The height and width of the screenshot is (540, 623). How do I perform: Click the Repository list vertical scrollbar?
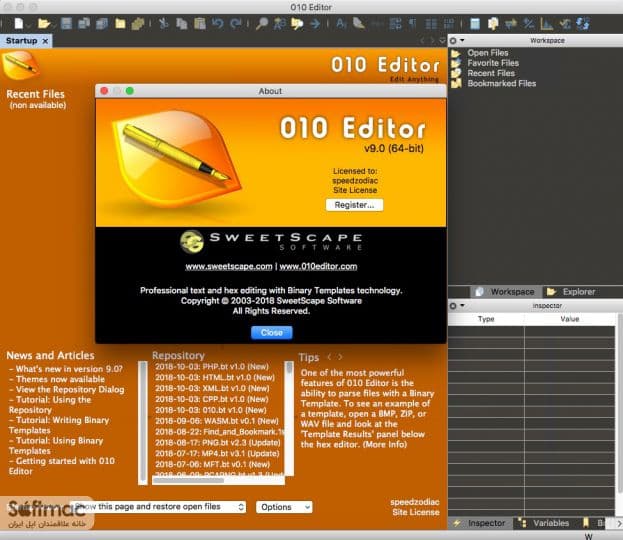click(289, 418)
